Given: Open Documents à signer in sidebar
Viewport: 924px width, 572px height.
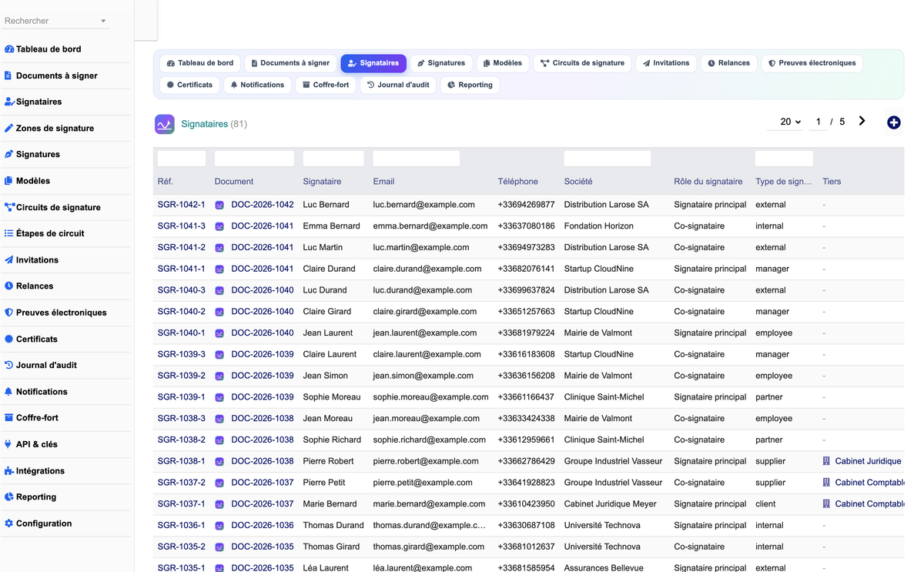Looking at the screenshot, I should [x=51, y=75].
